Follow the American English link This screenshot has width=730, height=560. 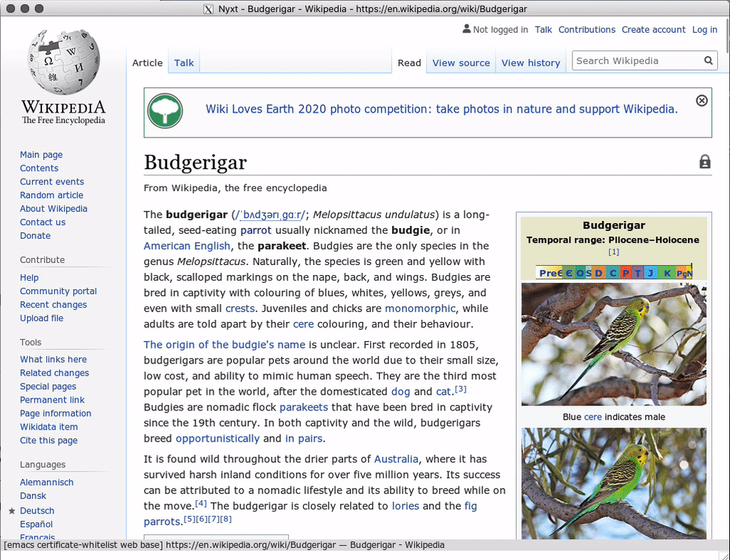click(x=187, y=246)
